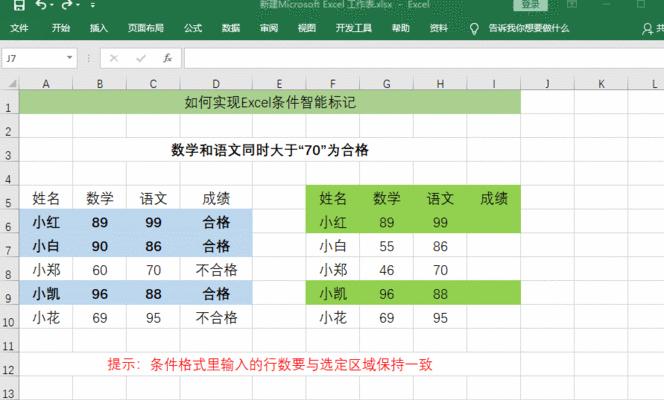The height and width of the screenshot is (400, 664).
Task: Switch to the 开始 ribbon tab
Action: [x=61, y=28]
